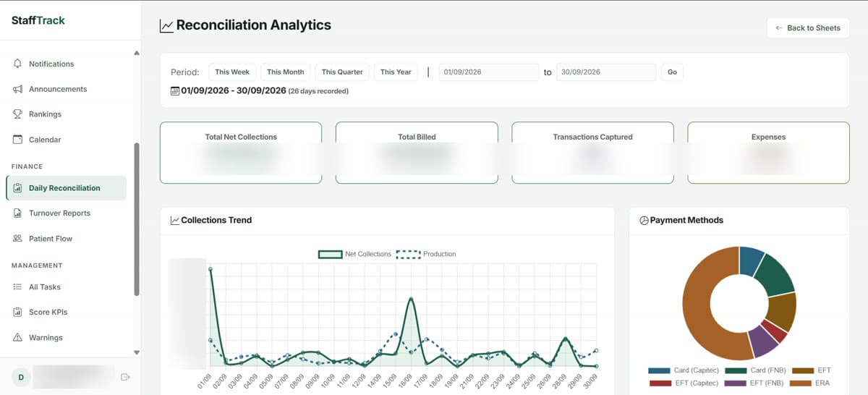The image size is (868, 395).
Task: Go to Announcements page
Action: 66,89
